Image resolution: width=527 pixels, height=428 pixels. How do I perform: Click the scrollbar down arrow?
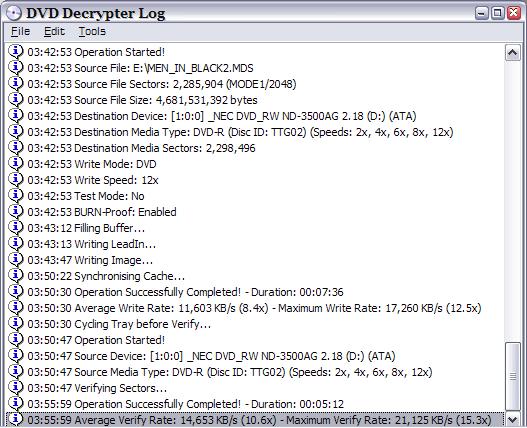point(513,419)
